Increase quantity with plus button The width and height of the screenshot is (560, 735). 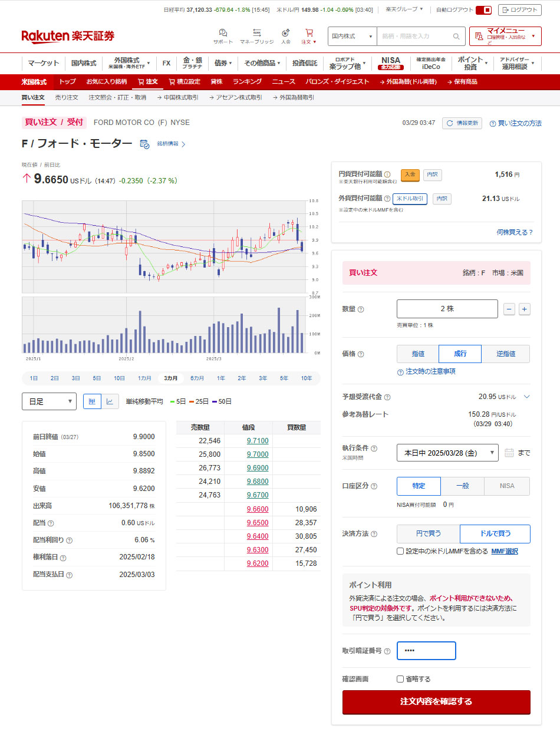click(x=524, y=309)
